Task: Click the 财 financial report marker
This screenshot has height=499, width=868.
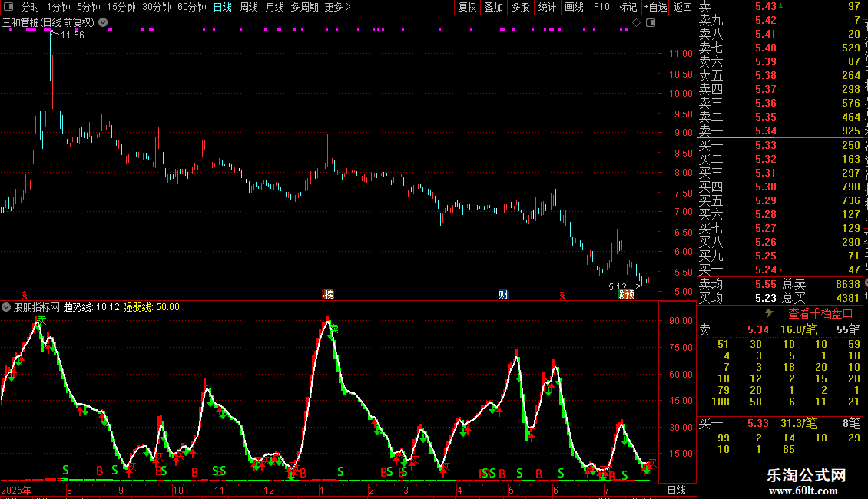Action: (x=503, y=295)
